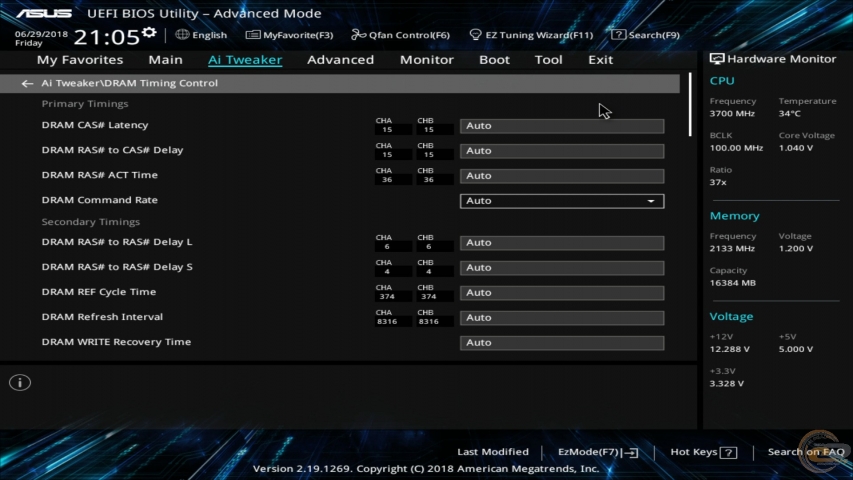This screenshot has width=853, height=480.
Task: Click the 2133 MHz memory frequency value
Action: (732, 249)
